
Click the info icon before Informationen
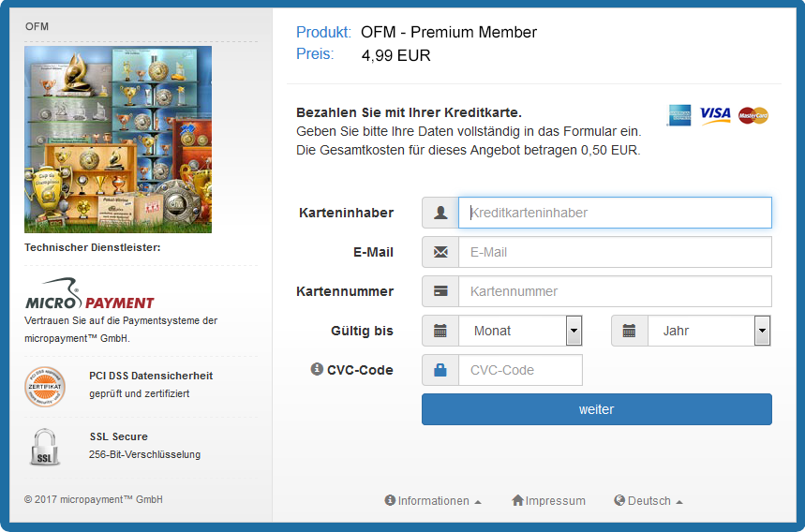390,500
